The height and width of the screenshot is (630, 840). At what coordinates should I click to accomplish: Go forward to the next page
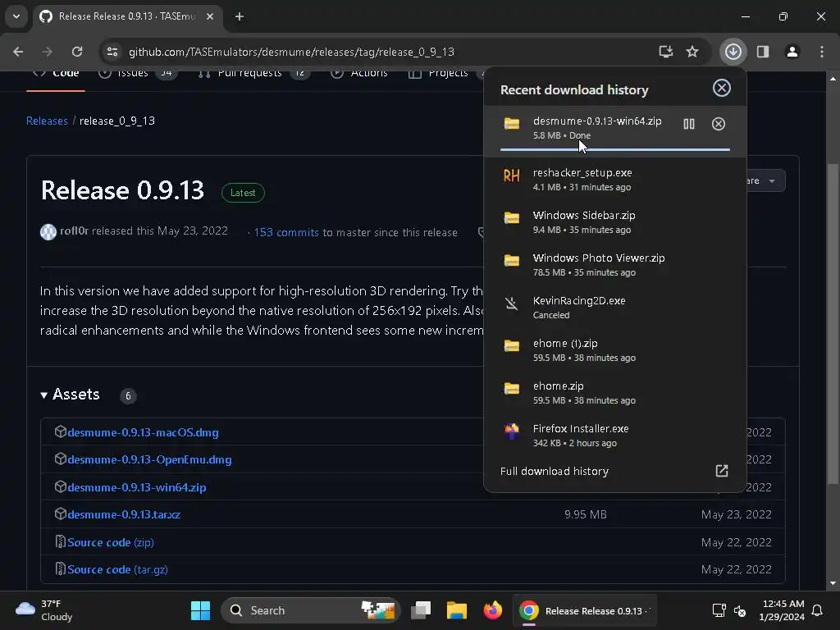tap(48, 52)
